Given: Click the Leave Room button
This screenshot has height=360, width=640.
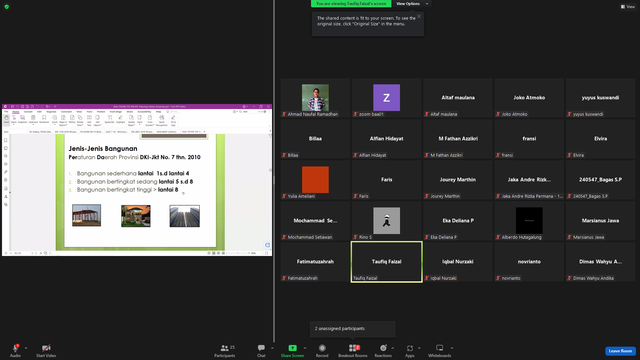Looking at the screenshot, I should 620,351.
